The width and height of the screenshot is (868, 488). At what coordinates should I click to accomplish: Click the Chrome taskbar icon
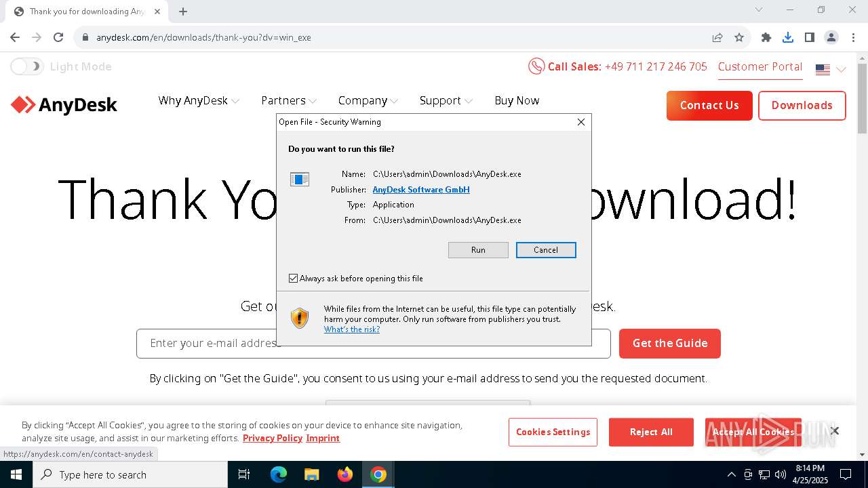pyautogui.click(x=378, y=474)
